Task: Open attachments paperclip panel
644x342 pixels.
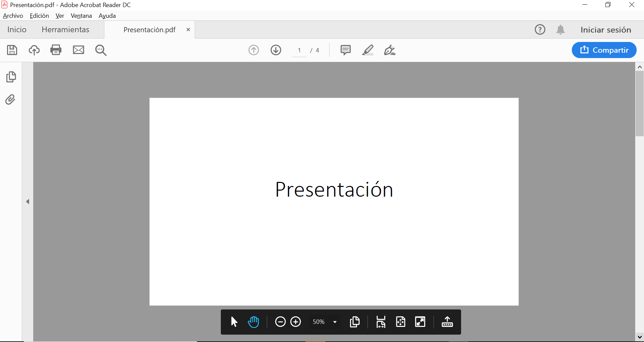Action: coord(10,100)
